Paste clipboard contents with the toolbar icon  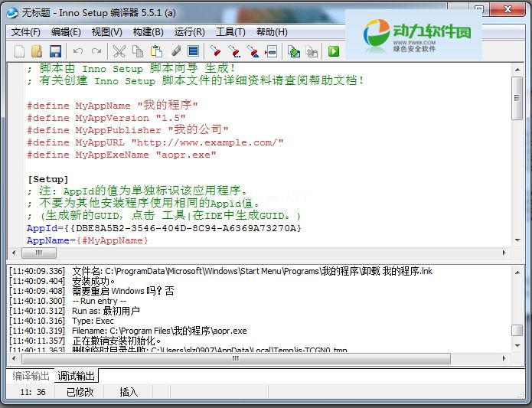coord(156,51)
